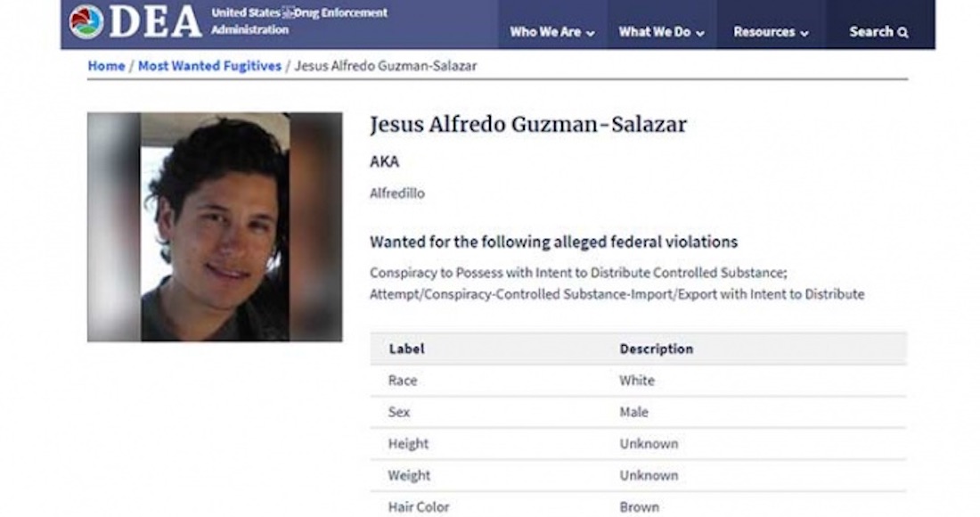The width and height of the screenshot is (980, 517).
Task: Click the DEA seal logo icon
Action: click(86, 21)
